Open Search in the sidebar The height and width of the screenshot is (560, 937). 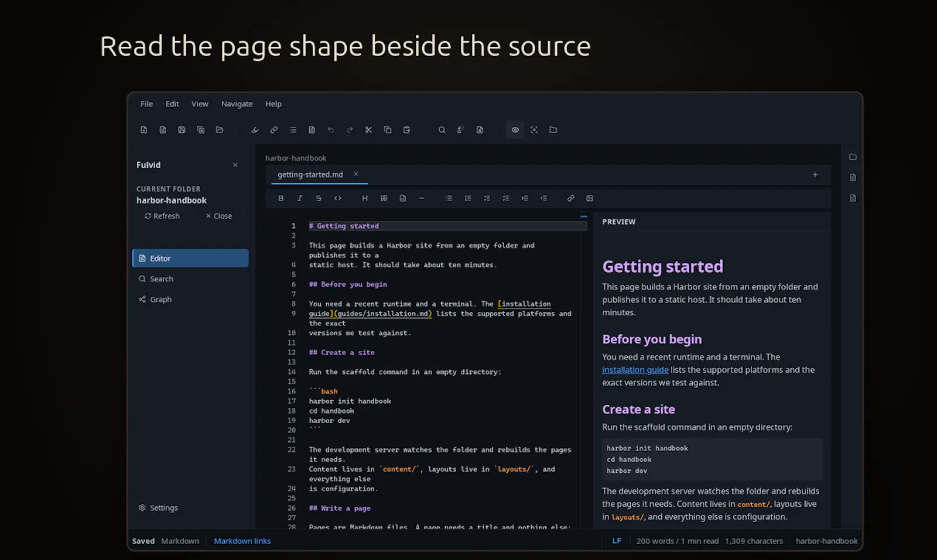(x=190, y=279)
